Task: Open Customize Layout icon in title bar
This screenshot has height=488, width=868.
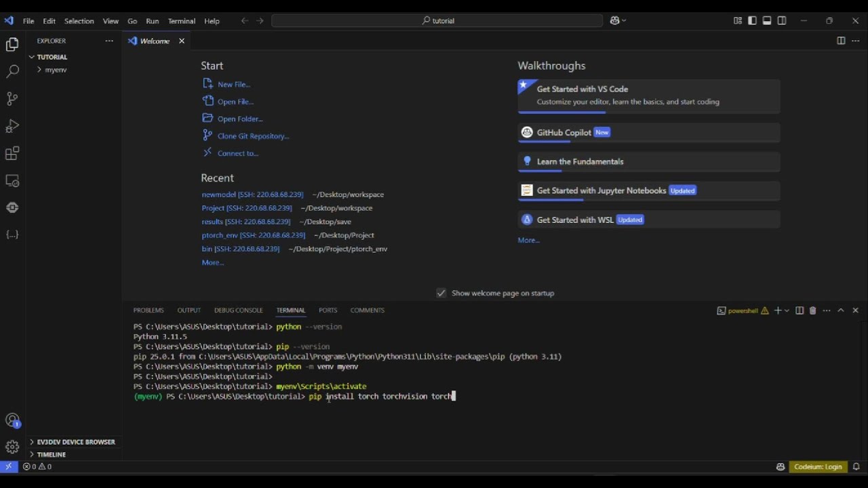Action: (x=738, y=20)
